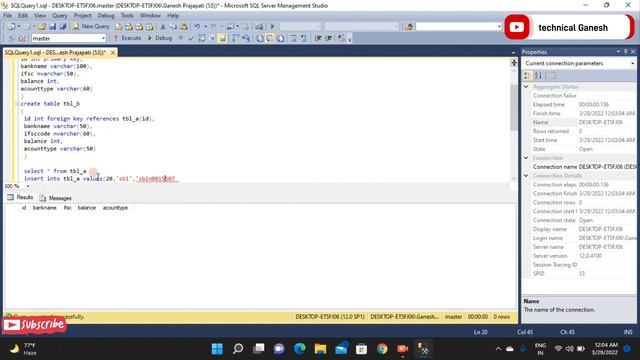
Task: Comment out selected lines icon
Action: pos(293,38)
